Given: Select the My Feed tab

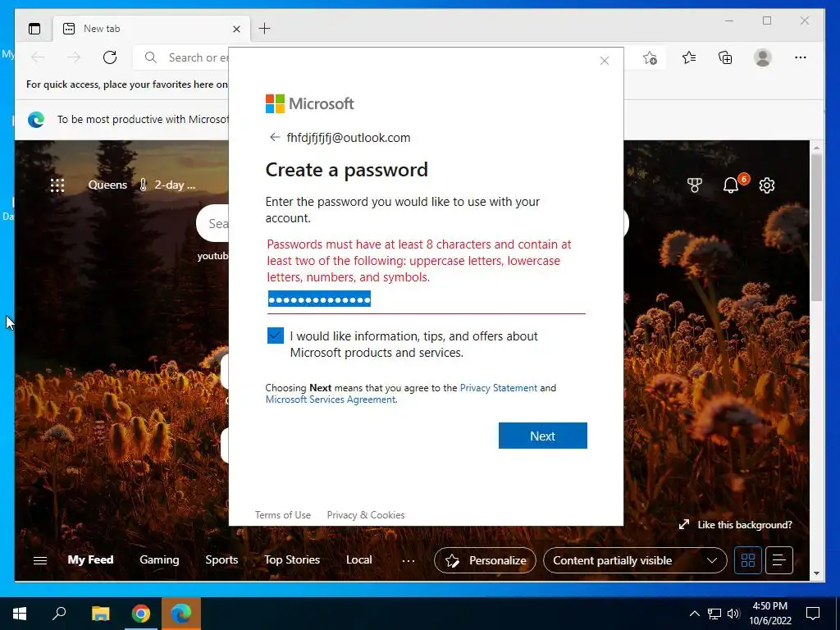Looking at the screenshot, I should [90, 559].
